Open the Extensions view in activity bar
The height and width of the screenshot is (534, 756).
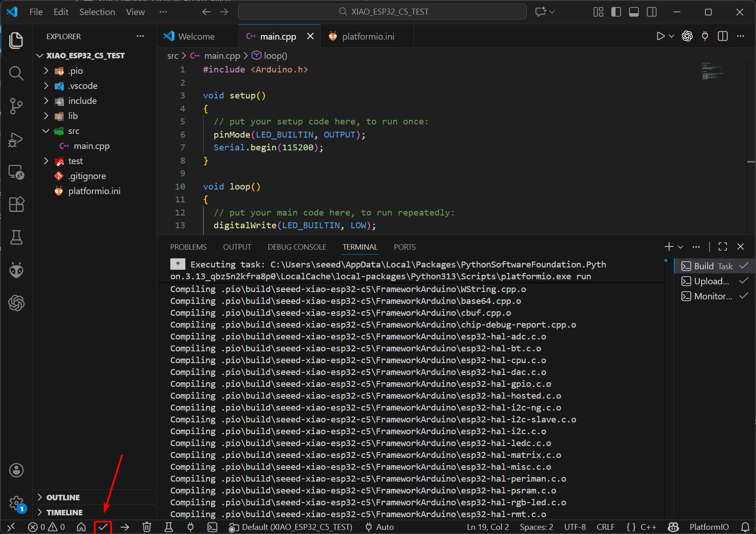pos(16,205)
